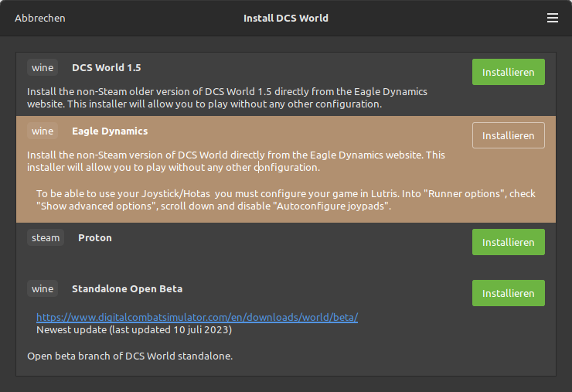Open the digitalcombatsimulator.com beta download link
Screen dimensions: 572x392
tap(197, 317)
